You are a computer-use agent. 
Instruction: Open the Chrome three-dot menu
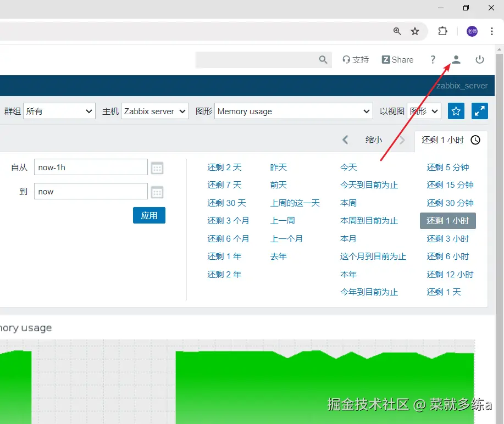[492, 31]
